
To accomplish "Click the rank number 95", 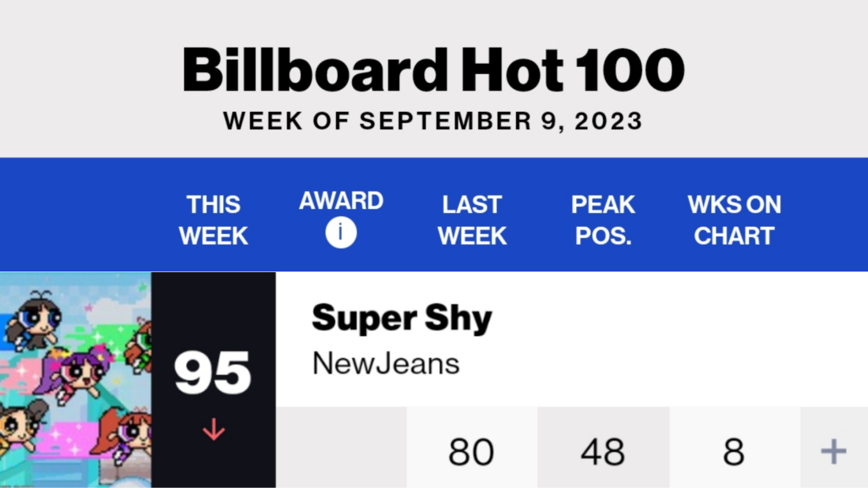I will [213, 373].
